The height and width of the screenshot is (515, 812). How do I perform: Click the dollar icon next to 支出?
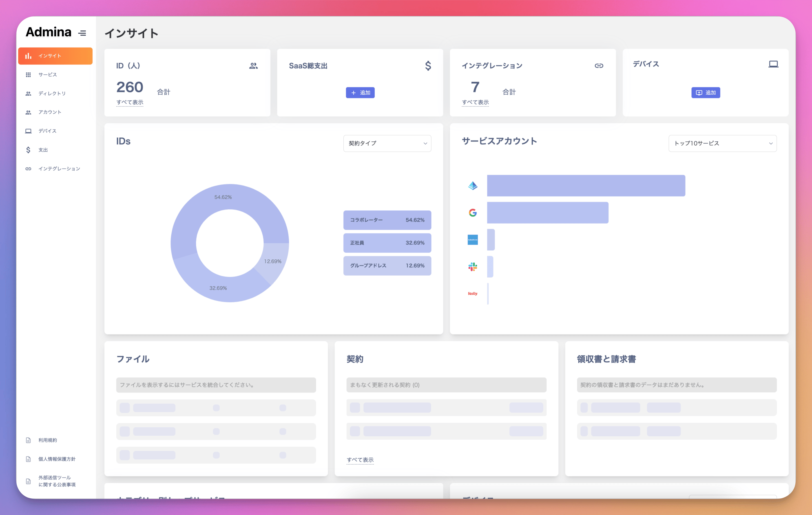[28, 150]
